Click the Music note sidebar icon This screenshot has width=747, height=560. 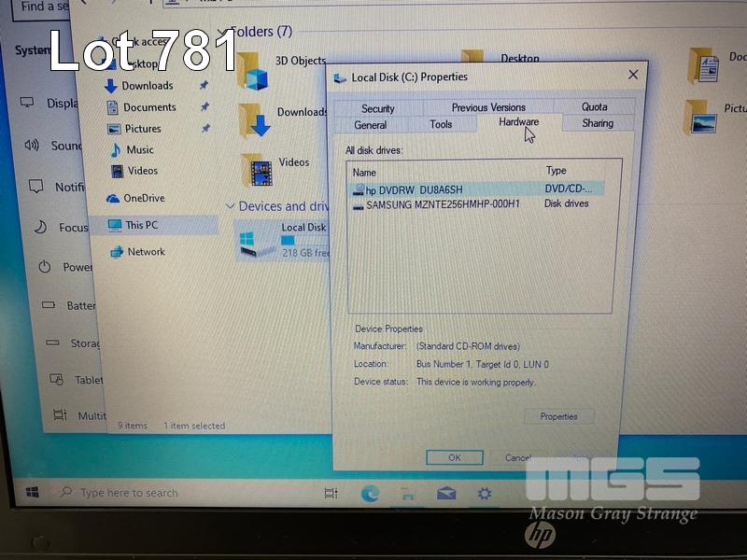[115, 150]
